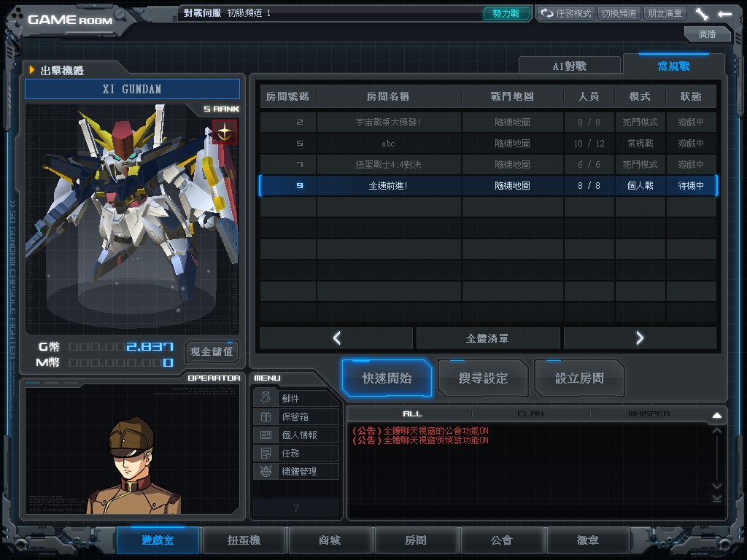The width and height of the screenshot is (747, 560).
Task: Switch chat to the CLAN channel
Action: click(x=530, y=414)
